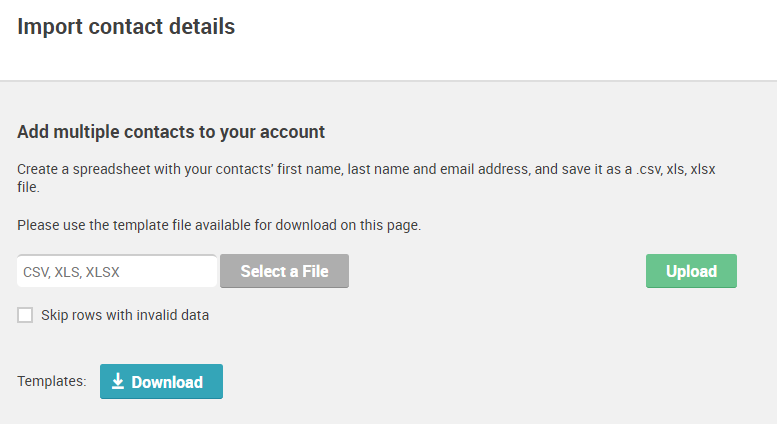The height and width of the screenshot is (424, 777).
Task: Download the contacts template file
Action: coord(162,381)
